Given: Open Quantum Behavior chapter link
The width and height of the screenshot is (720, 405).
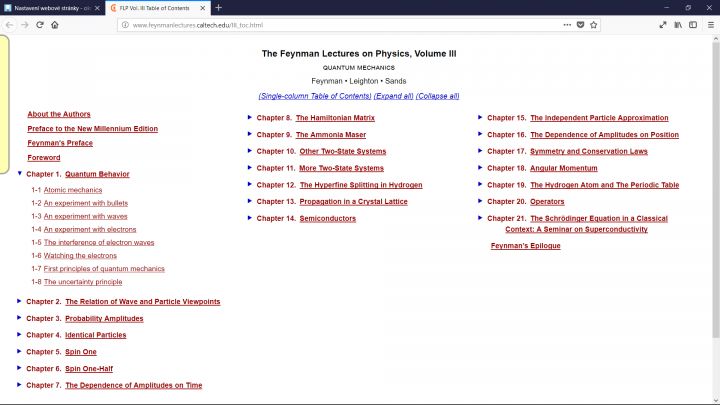Looking at the screenshot, I should (97, 174).
